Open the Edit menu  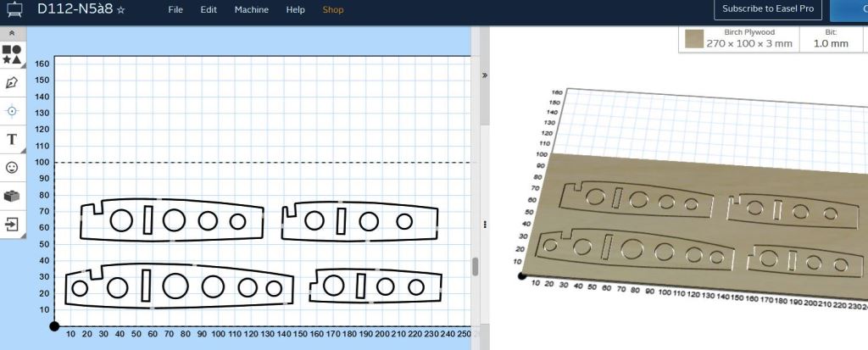209,10
